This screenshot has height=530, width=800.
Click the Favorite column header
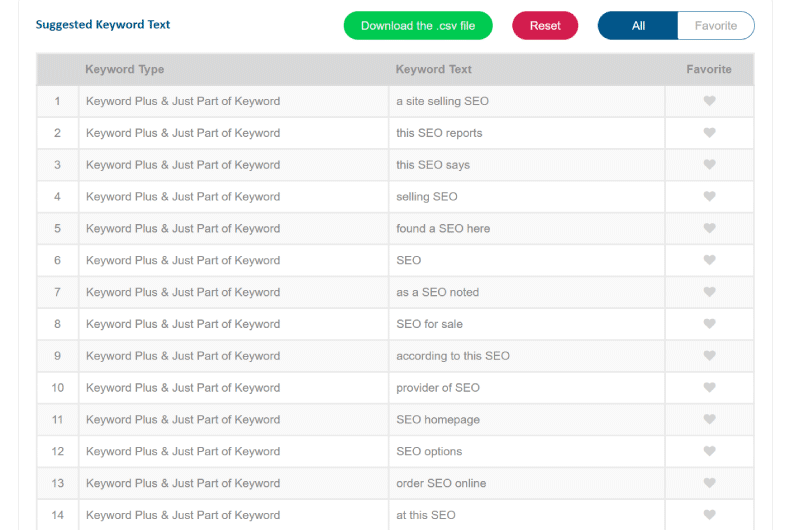pos(709,69)
